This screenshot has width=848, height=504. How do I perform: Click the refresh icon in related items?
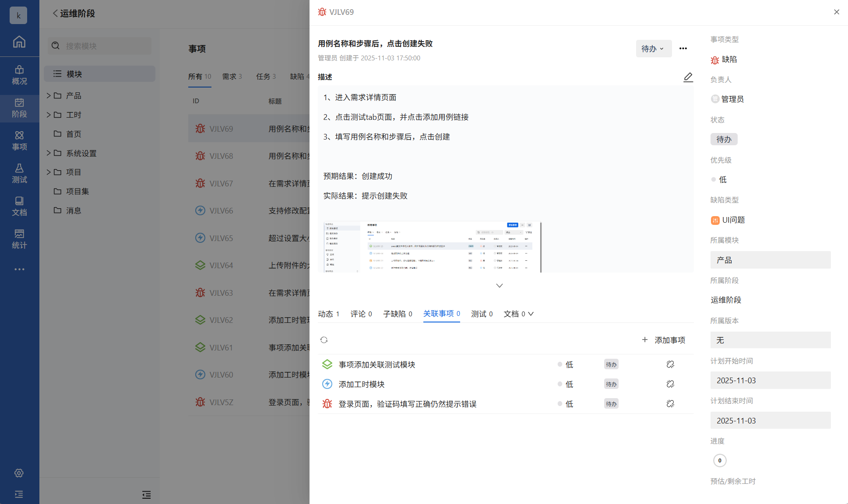(324, 340)
